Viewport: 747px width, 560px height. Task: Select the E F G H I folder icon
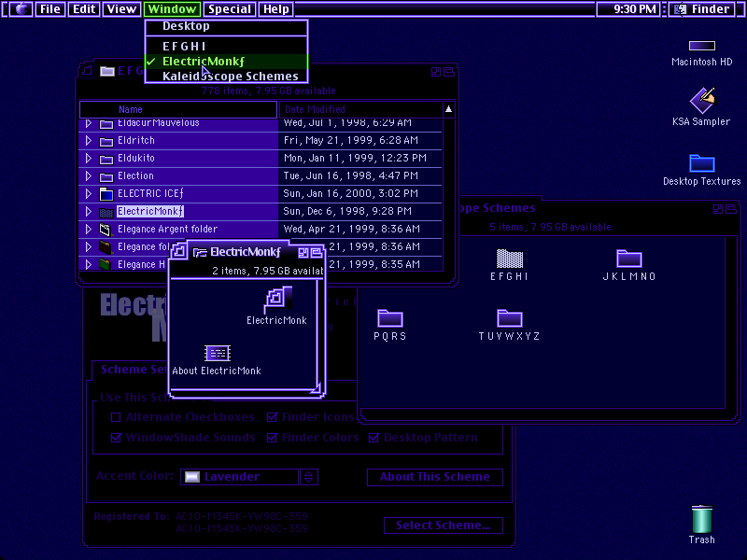click(x=509, y=259)
